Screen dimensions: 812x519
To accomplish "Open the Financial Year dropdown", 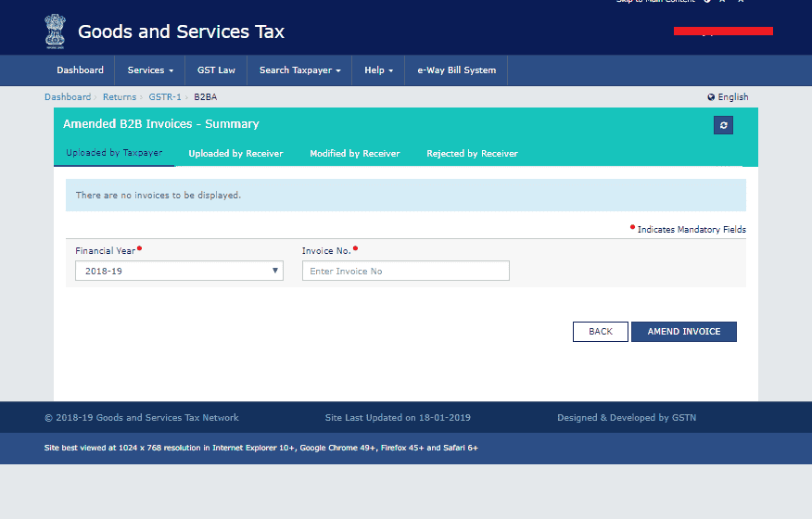I will 179,271.
